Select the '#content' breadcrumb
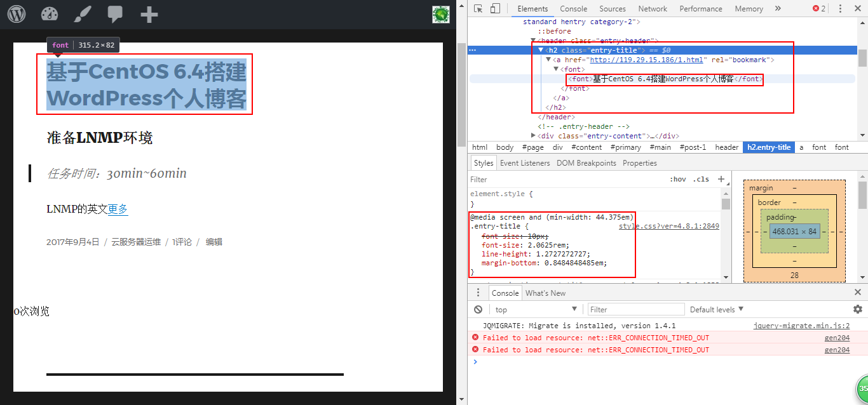 (587, 147)
